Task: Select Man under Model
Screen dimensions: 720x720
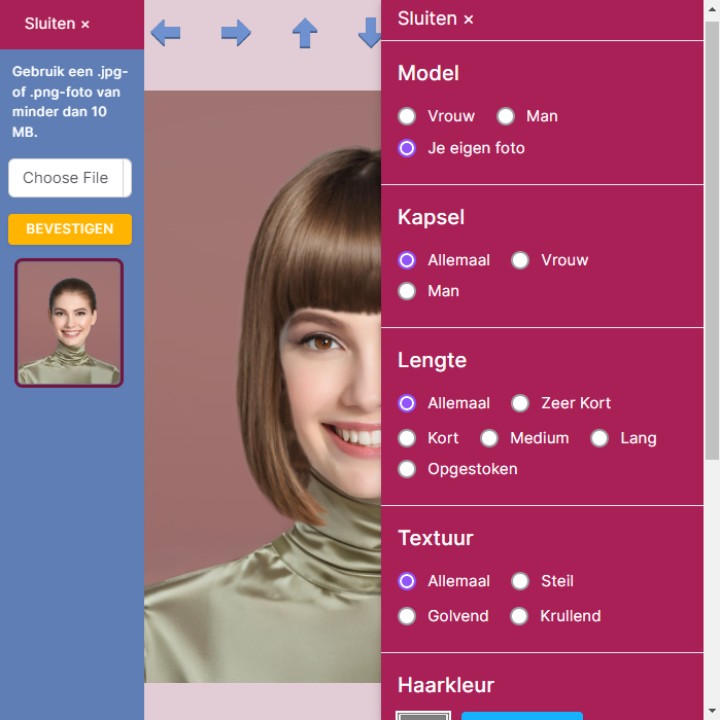Action: (506, 116)
